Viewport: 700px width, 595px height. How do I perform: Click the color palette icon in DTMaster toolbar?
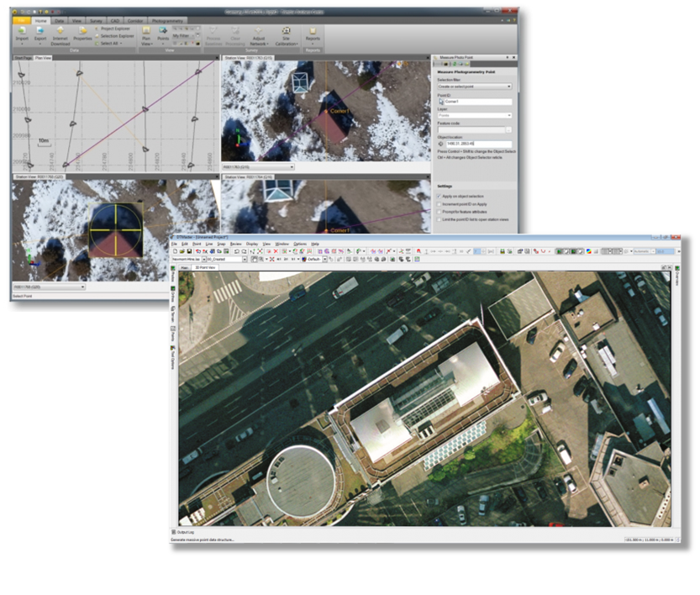coord(589,251)
